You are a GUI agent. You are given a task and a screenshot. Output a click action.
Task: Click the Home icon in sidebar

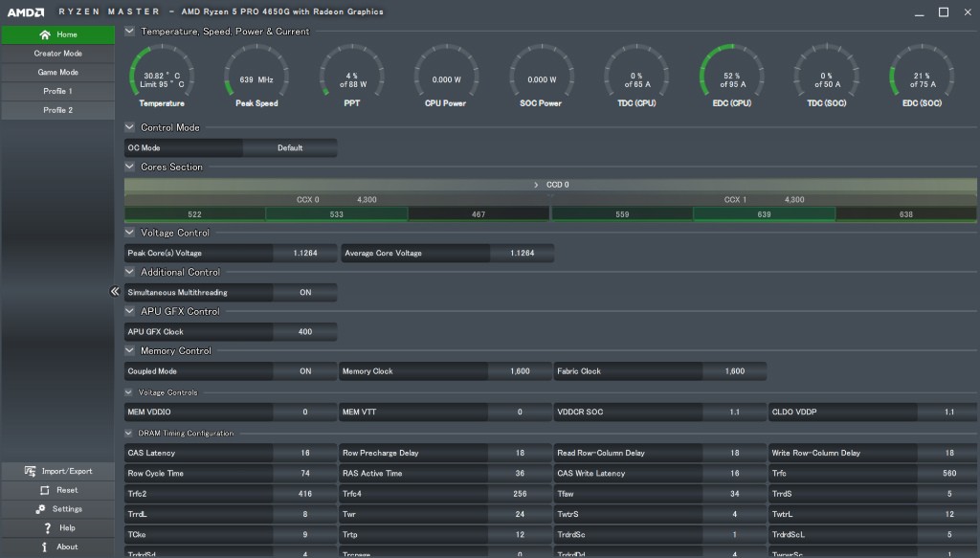pyautogui.click(x=45, y=34)
